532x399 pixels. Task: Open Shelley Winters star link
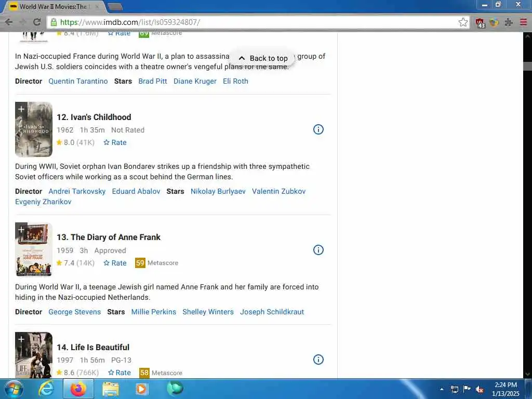click(208, 312)
